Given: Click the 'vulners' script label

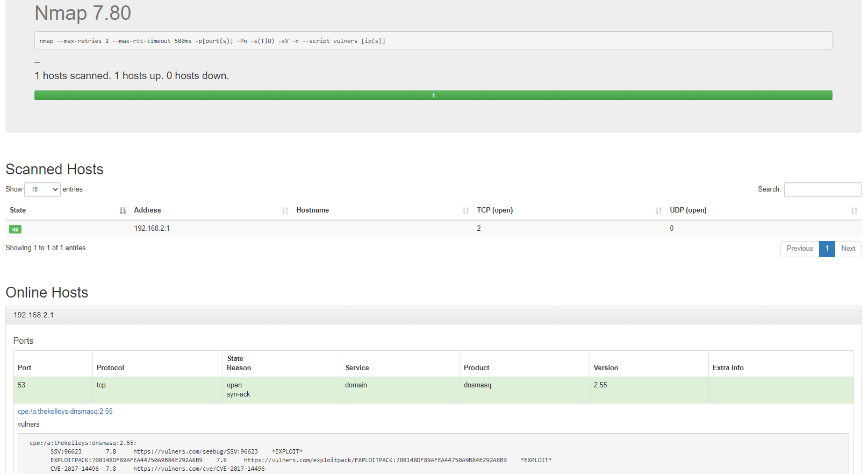Looking at the screenshot, I should tap(28, 425).
